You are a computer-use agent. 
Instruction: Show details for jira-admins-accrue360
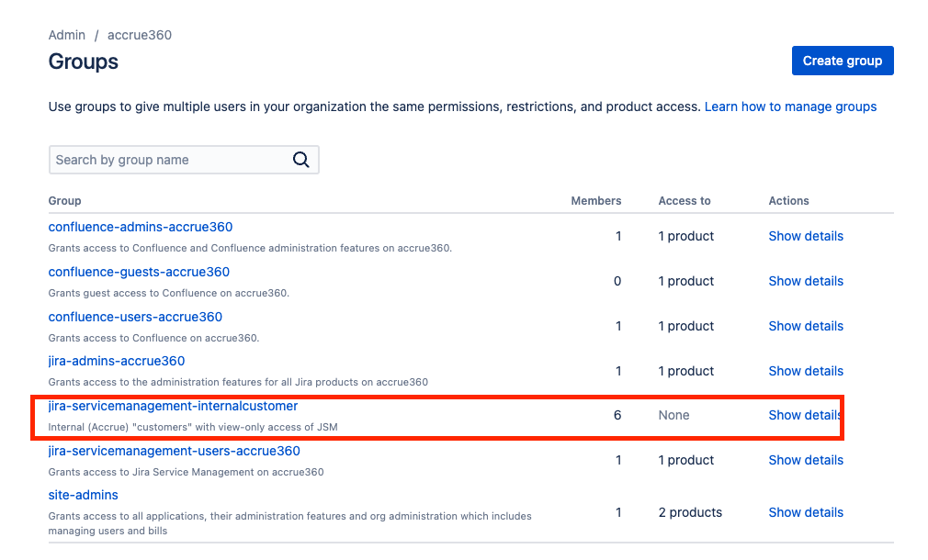806,371
